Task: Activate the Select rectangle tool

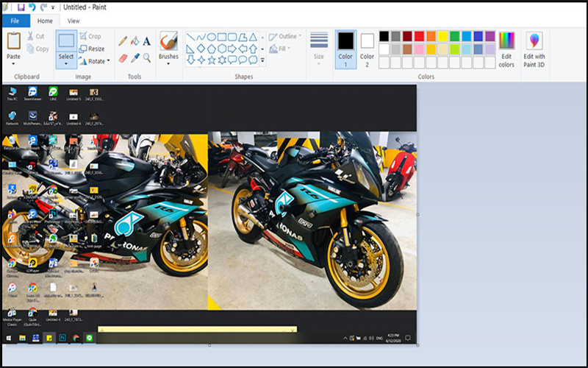Action: tap(66, 40)
